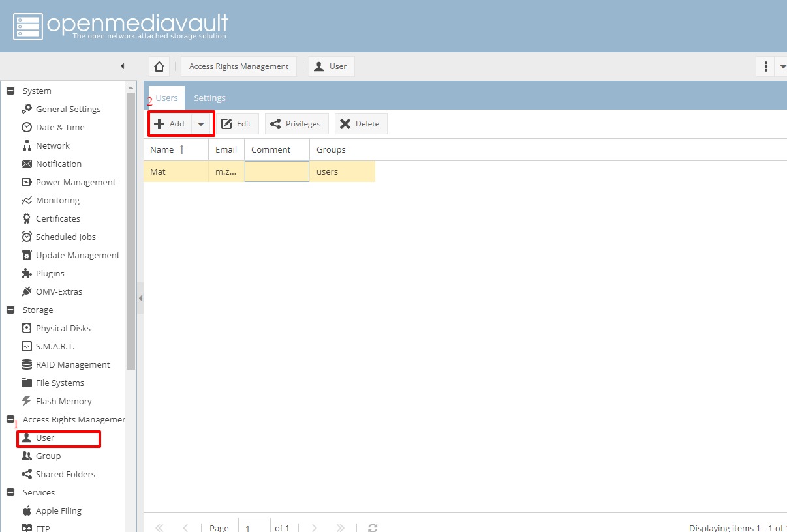Click the Power Management battery icon
This screenshot has width=787, height=532.
click(27, 182)
